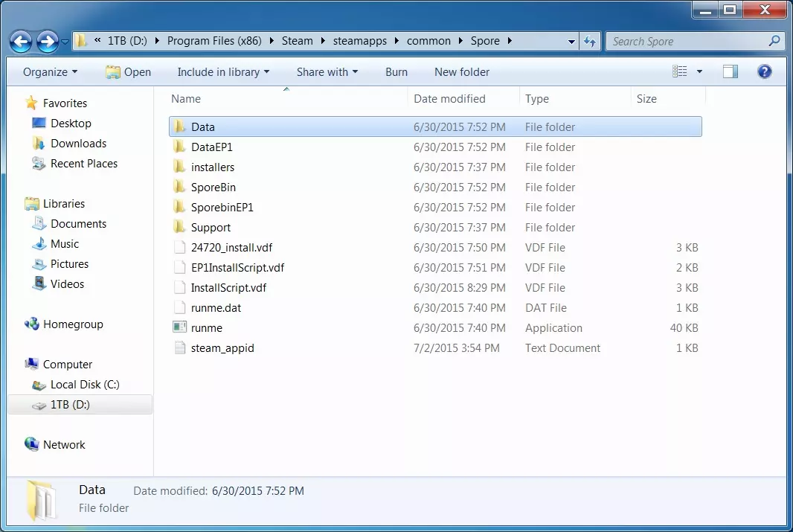The image size is (793, 532).
Task: Select the 24720_install.vdf file icon
Action: [179, 247]
